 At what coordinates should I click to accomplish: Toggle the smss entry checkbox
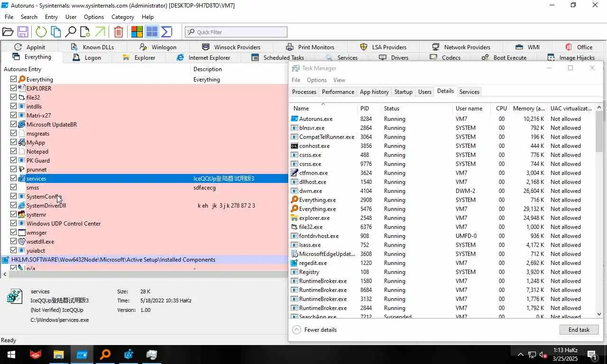pyautogui.click(x=13, y=188)
